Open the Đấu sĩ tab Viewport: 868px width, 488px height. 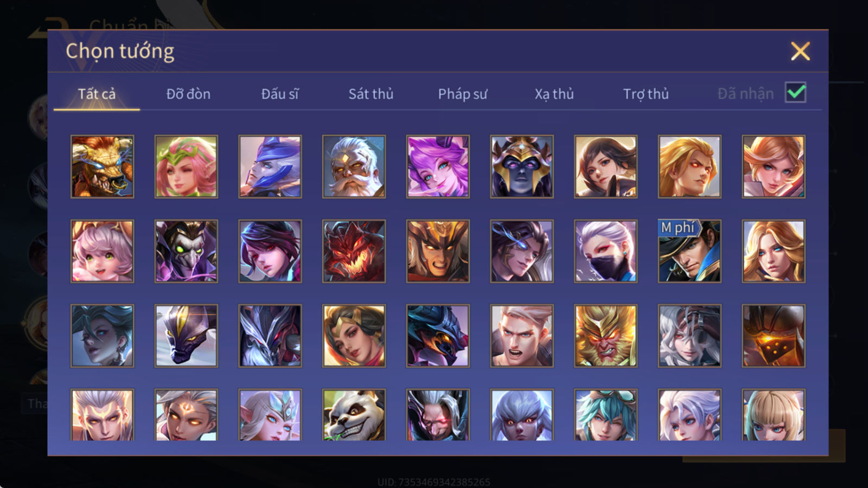click(x=280, y=94)
